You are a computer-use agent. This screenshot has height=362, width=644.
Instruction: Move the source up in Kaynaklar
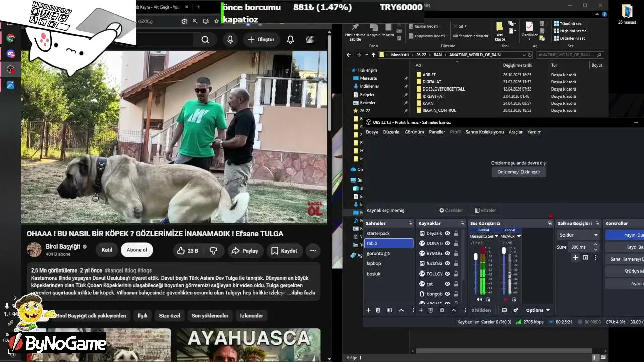point(453,310)
